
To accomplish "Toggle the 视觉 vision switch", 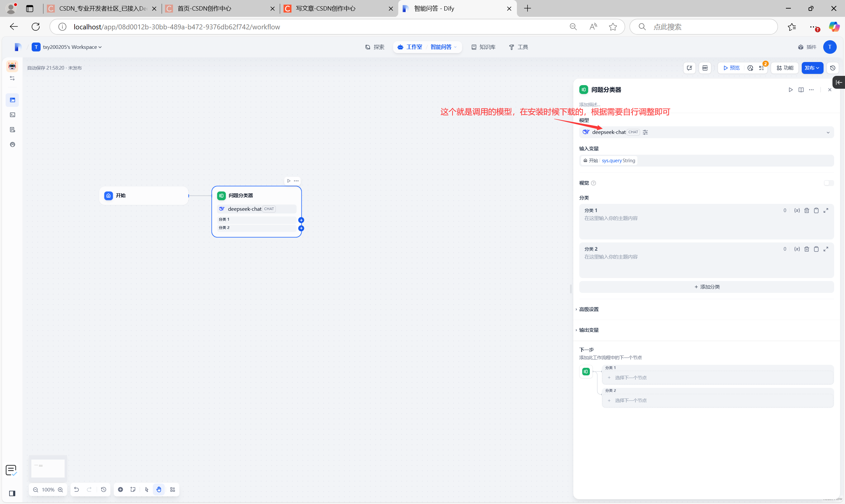I will [x=828, y=183].
